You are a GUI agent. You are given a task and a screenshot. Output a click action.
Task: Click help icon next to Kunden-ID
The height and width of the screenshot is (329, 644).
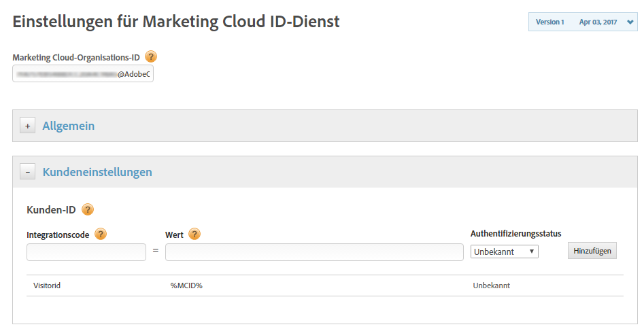pyautogui.click(x=87, y=209)
